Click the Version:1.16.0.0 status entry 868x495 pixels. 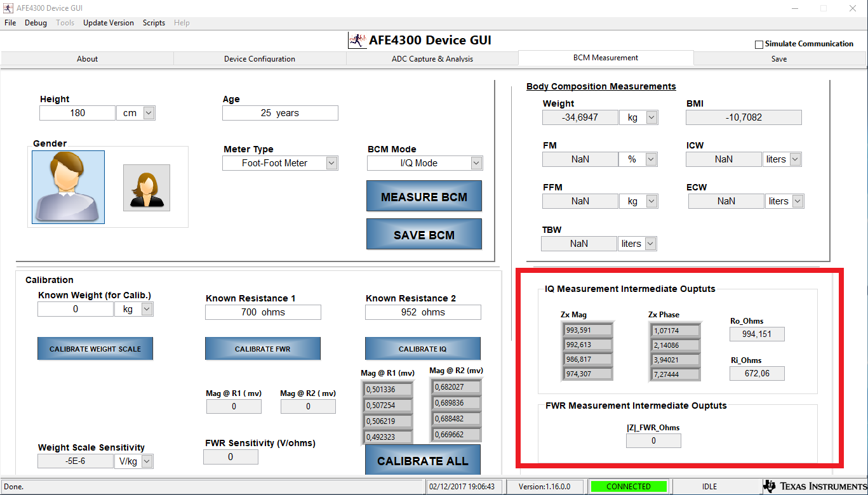click(x=544, y=487)
